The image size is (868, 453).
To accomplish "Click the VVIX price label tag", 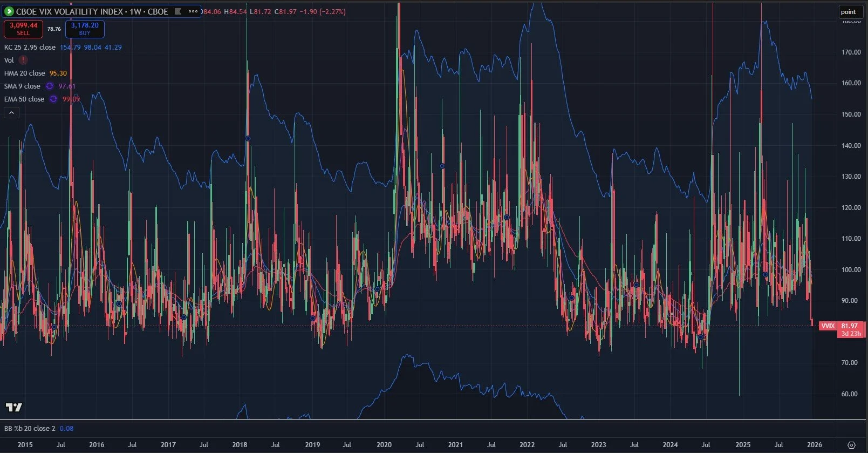I will (x=828, y=326).
